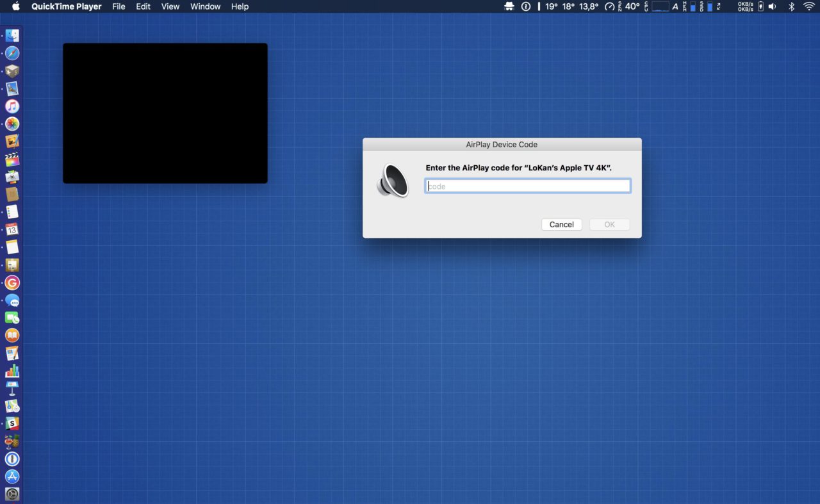
Task: Launch the App Store from Dock
Action: pos(12,476)
